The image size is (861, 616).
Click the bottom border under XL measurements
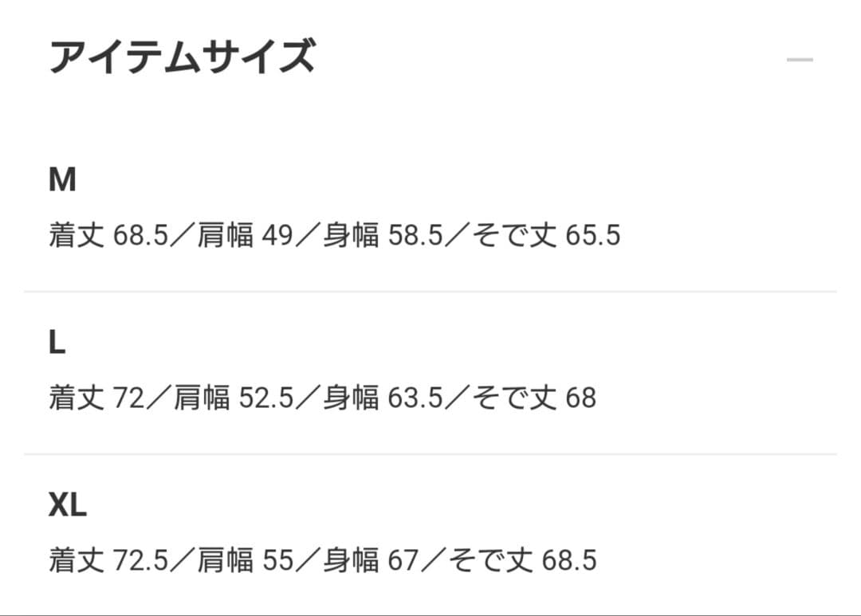point(431,614)
